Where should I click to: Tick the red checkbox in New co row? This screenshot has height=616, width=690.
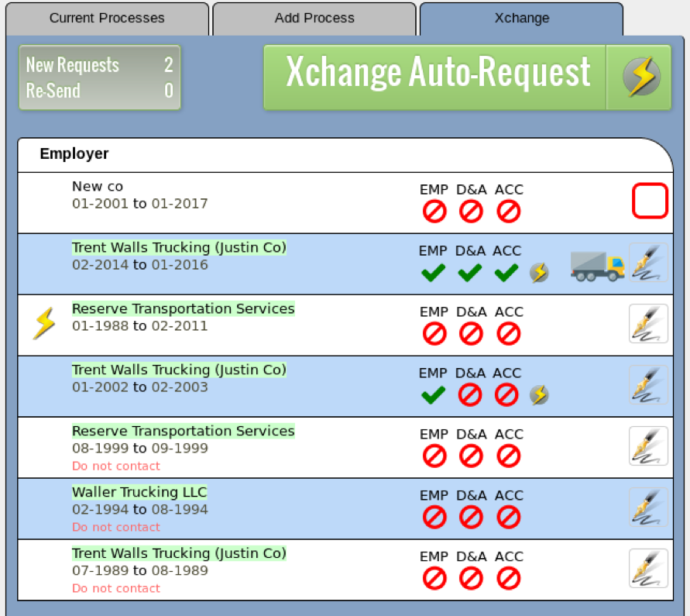[x=650, y=201]
